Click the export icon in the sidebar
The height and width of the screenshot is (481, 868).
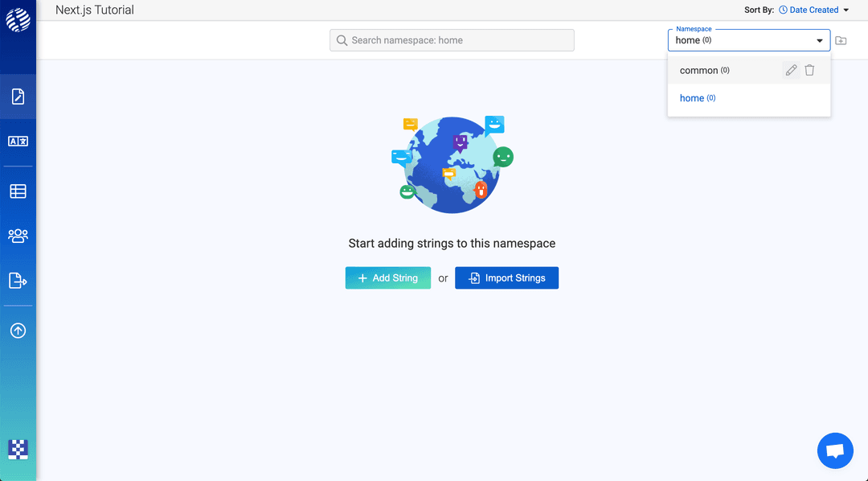(x=18, y=280)
